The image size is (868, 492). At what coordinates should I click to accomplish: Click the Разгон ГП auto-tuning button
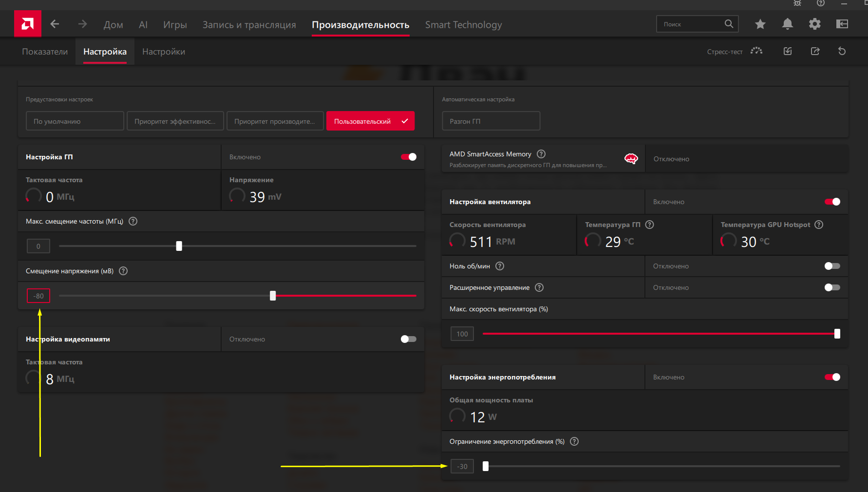tap(491, 121)
